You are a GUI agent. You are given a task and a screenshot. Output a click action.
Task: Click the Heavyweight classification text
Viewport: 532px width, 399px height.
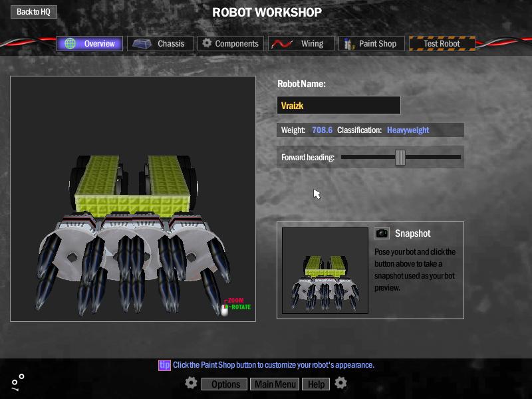[x=408, y=130]
